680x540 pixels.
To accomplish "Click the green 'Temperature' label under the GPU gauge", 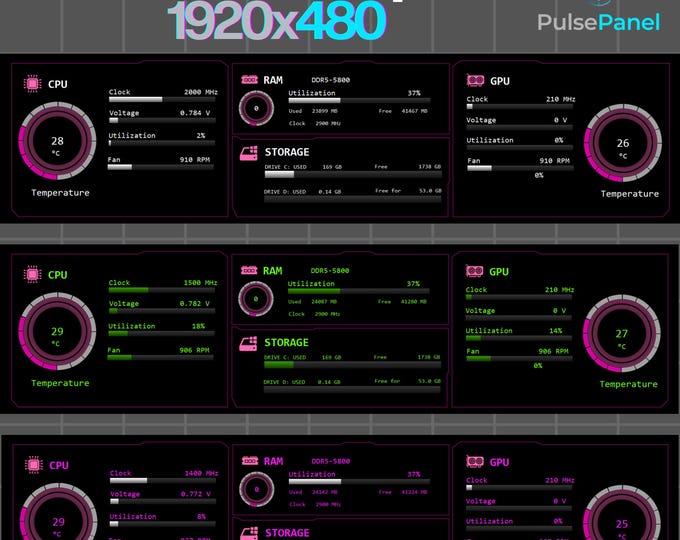I will [x=628, y=384].
